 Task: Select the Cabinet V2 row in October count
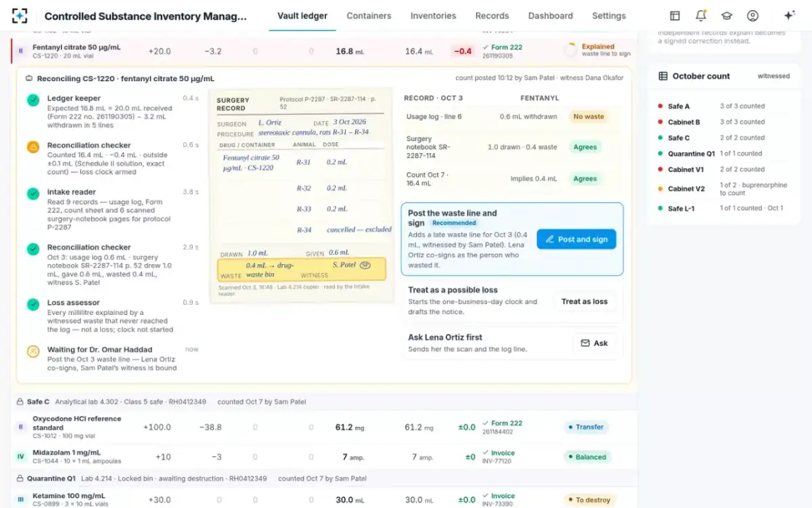tap(723, 189)
